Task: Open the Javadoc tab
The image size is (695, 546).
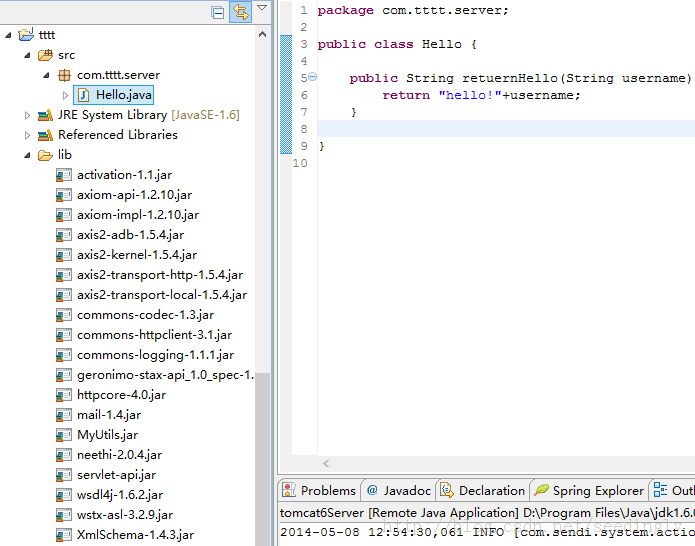Action: (x=399, y=491)
